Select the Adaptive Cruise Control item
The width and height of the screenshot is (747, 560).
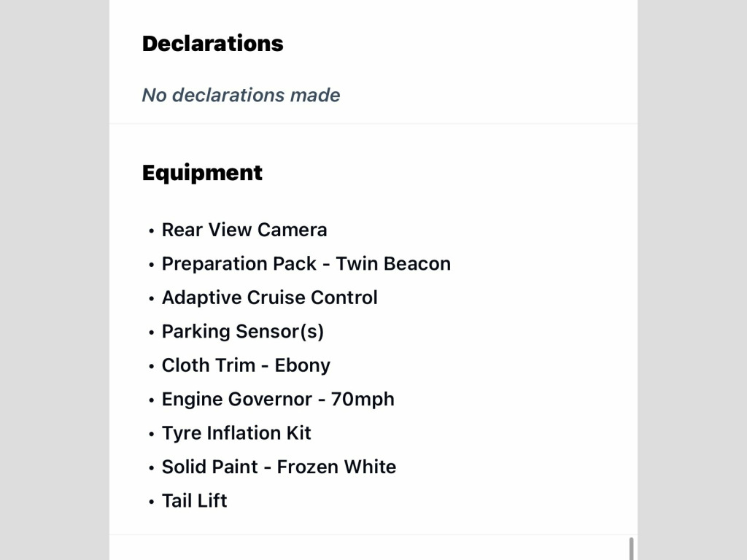[270, 298]
